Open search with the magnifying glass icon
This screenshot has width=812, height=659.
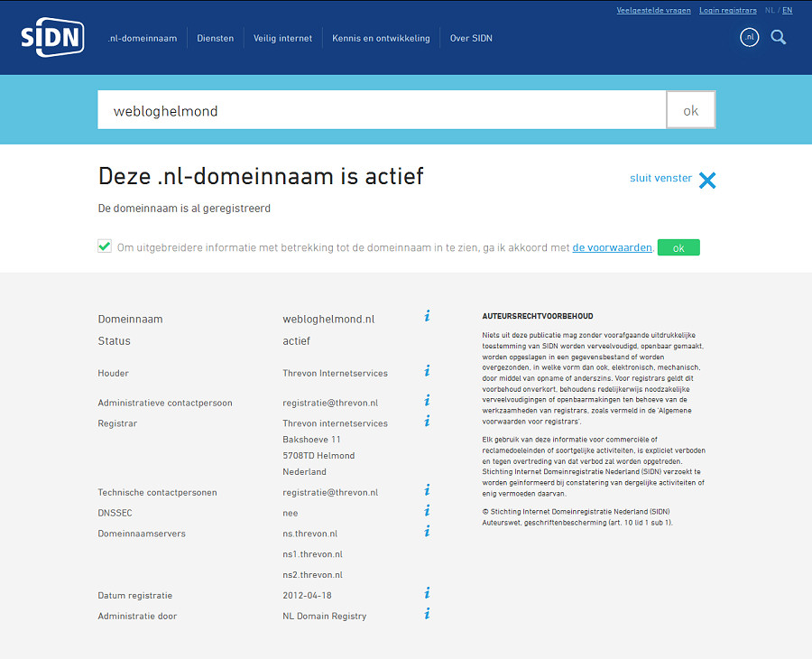tap(779, 38)
